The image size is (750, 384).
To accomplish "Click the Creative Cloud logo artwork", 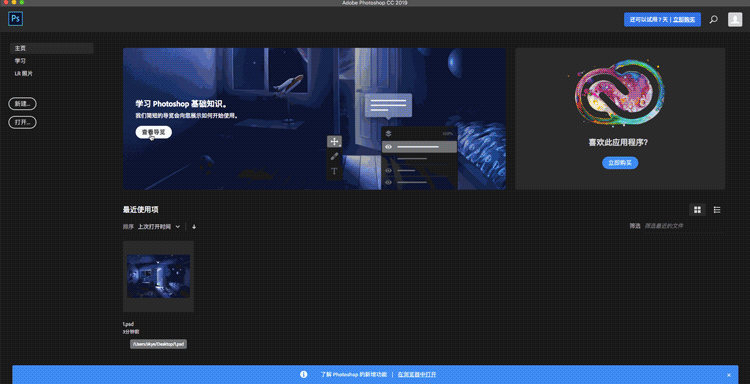I will pyautogui.click(x=619, y=93).
